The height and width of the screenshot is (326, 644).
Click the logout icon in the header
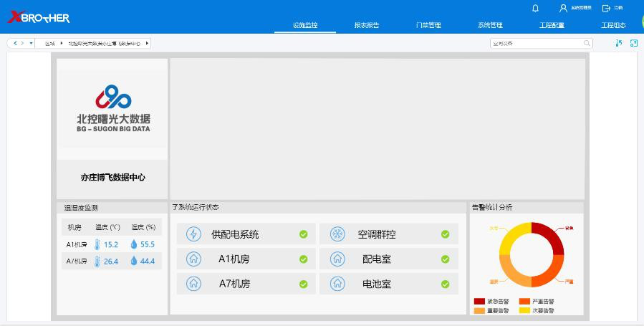tap(606, 8)
